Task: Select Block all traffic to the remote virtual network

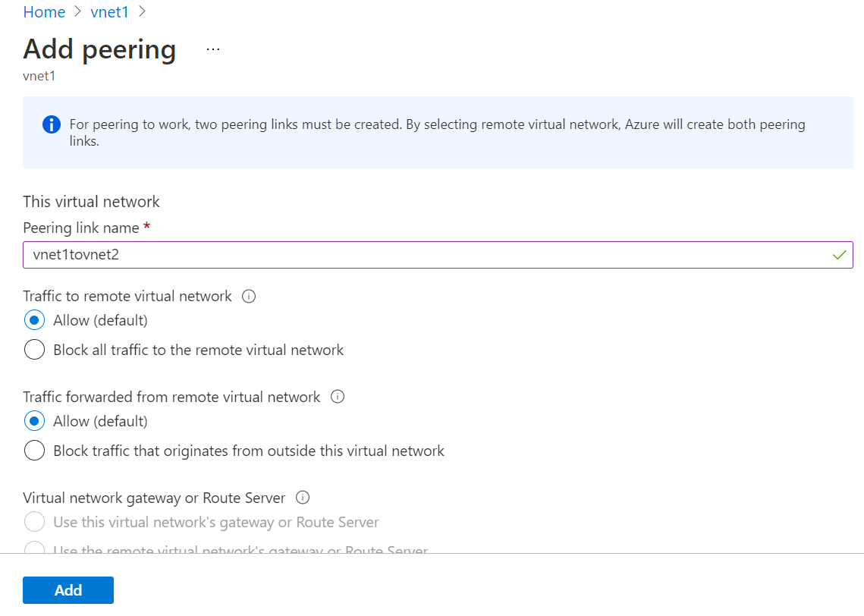Action: pyautogui.click(x=34, y=349)
